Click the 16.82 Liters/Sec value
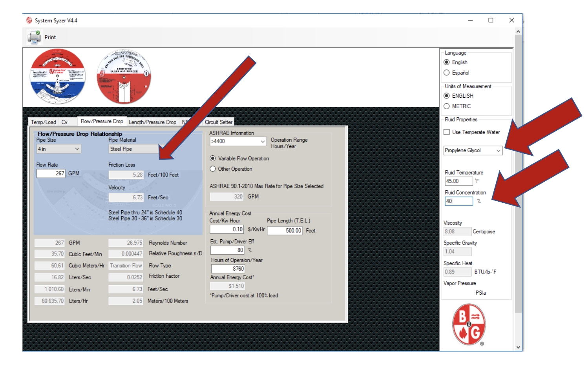Viewport: 588px width, 368px height. click(49, 277)
